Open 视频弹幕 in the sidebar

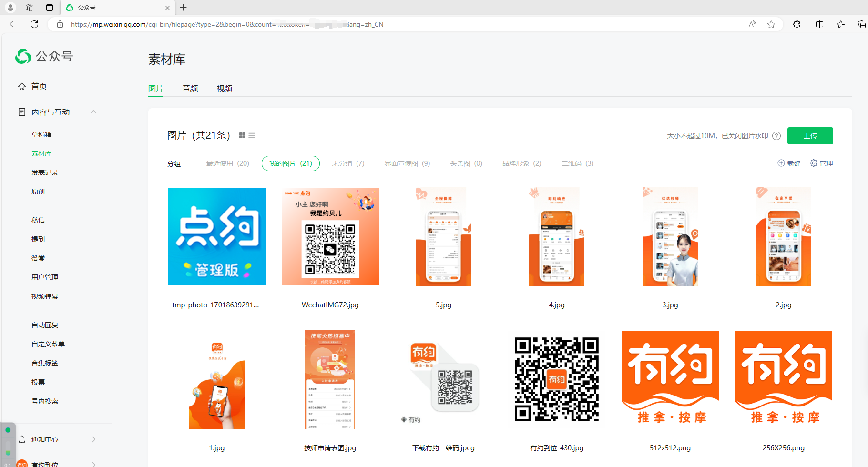click(x=45, y=296)
